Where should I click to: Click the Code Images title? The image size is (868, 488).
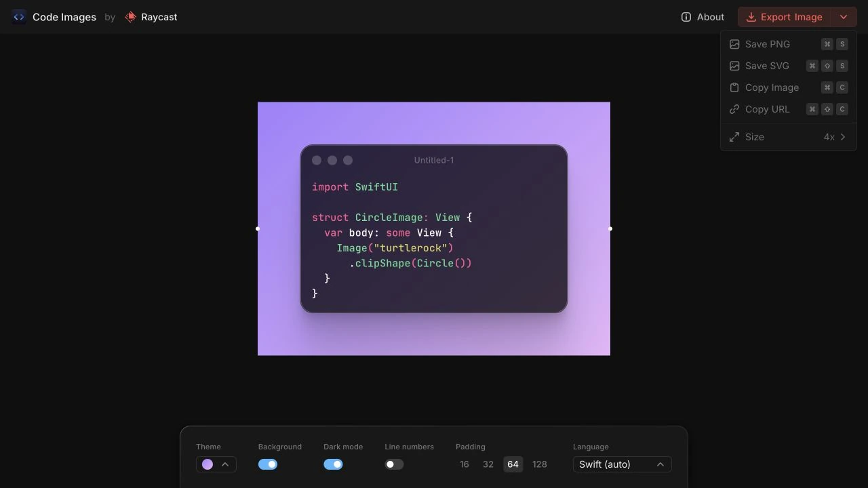coord(64,17)
